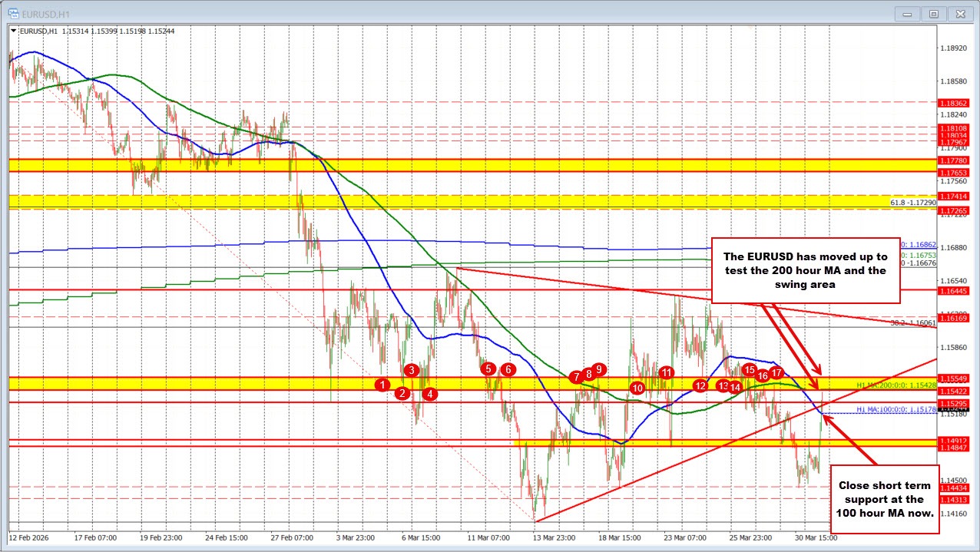Click the restore window button
Image resolution: width=980 pixels, height=552 pixels.
click(933, 14)
